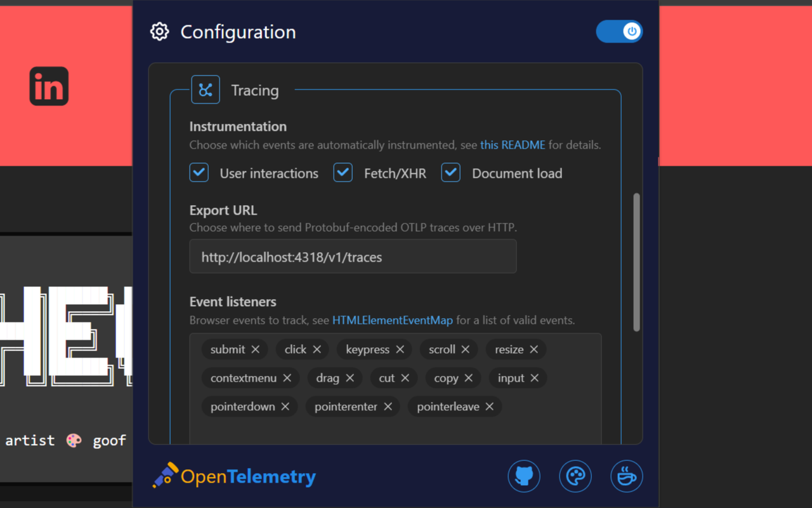Open the HTMLElementEventMap link
Image resolution: width=812 pixels, height=508 pixels.
[392, 320]
